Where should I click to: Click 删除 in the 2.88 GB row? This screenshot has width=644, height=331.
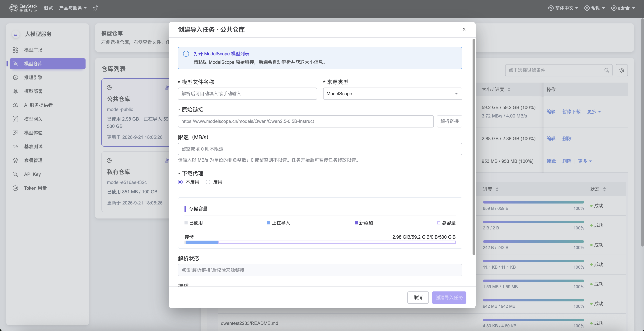[x=567, y=139]
